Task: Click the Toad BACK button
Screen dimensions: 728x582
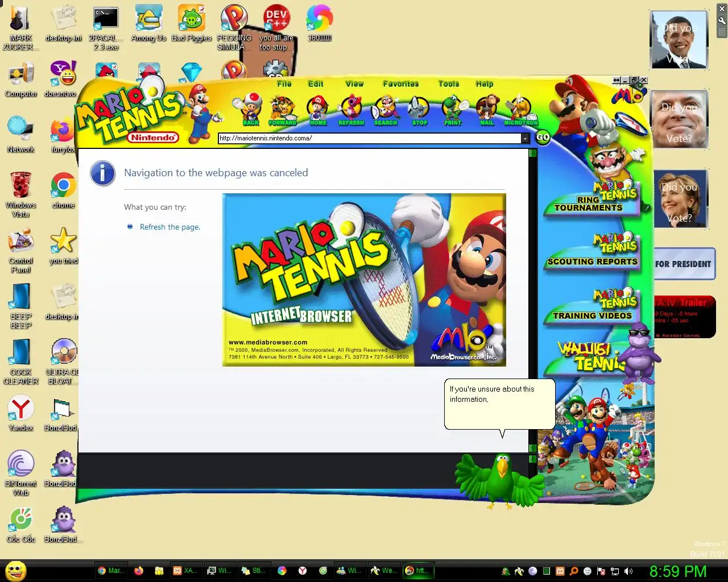Action: point(250,110)
